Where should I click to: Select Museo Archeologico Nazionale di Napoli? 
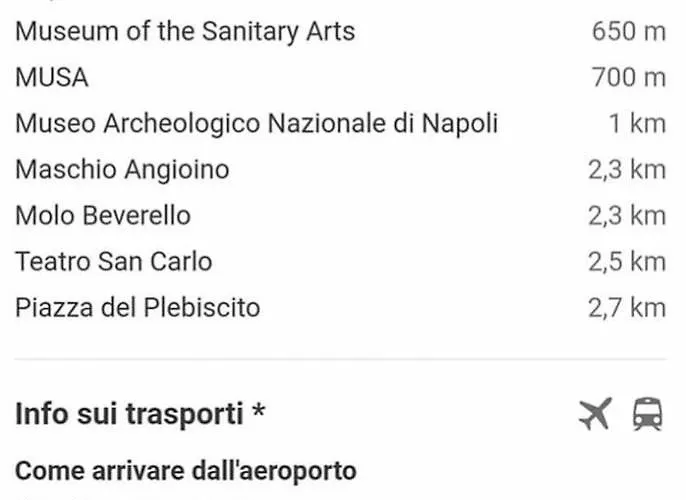256,124
